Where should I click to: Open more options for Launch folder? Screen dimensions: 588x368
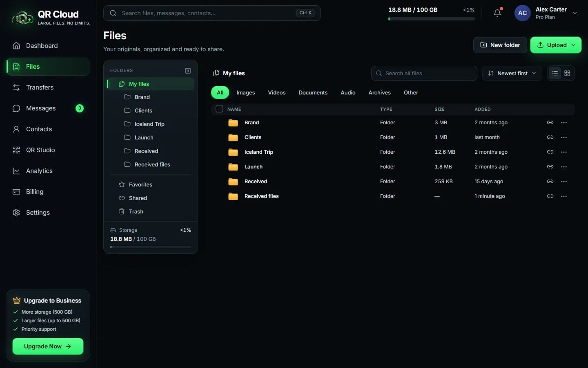point(564,167)
